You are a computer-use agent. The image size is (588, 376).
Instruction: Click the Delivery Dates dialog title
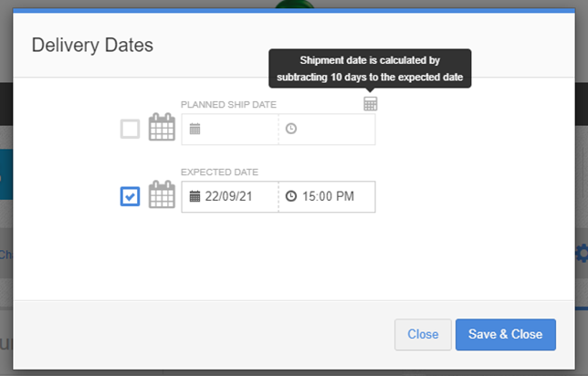92,45
